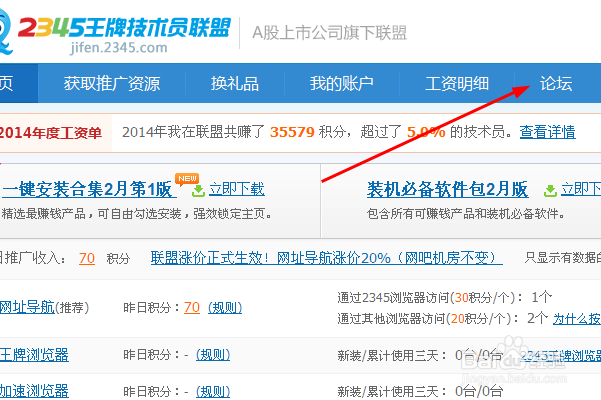Click 立即下载 next to 一键安装合集
This screenshot has height=400, width=601.
tap(236, 189)
